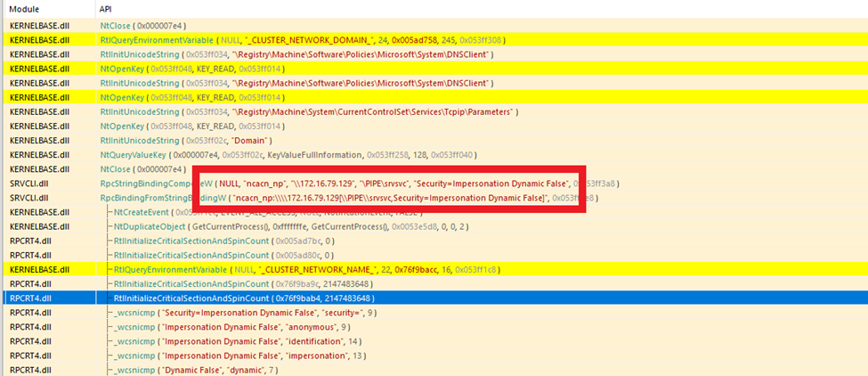Click SRVCLI.dll module of RpcStringBindingComposeW row
The image size is (868, 376).
tap(27, 184)
